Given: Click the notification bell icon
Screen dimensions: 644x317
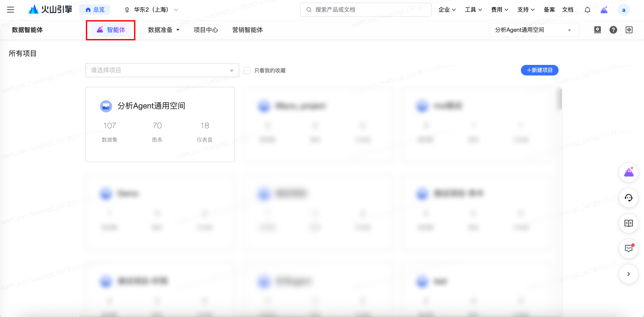Looking at the screenshot, I should tap(587, 10).
